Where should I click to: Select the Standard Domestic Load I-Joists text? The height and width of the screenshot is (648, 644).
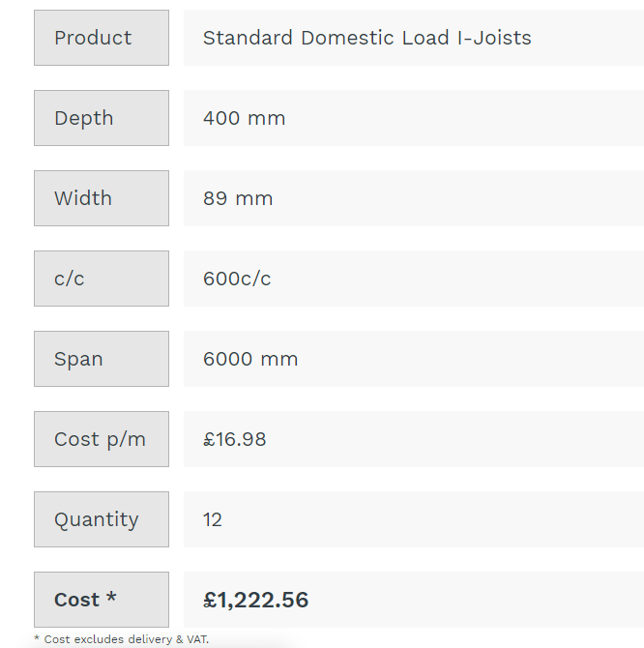366,38
